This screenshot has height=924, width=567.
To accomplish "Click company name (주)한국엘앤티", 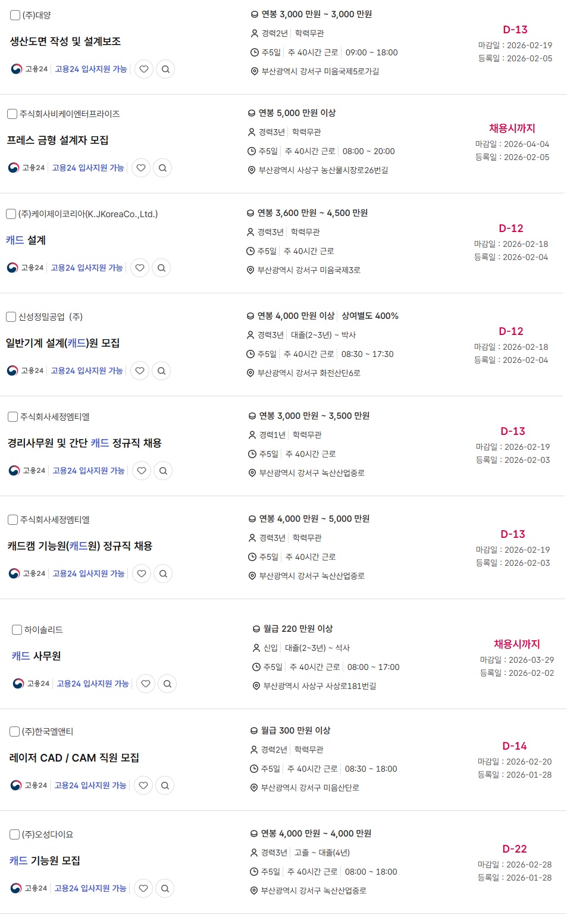I will point(48,731).
